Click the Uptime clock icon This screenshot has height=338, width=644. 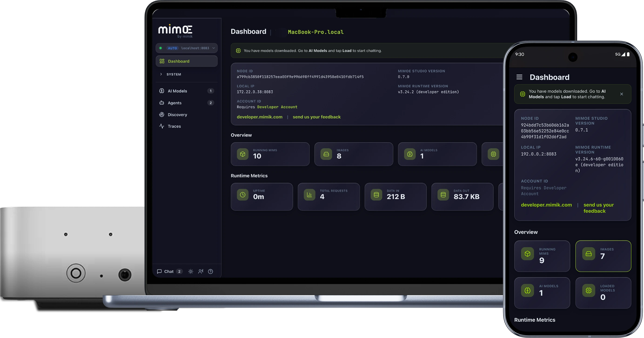point(243,195)
